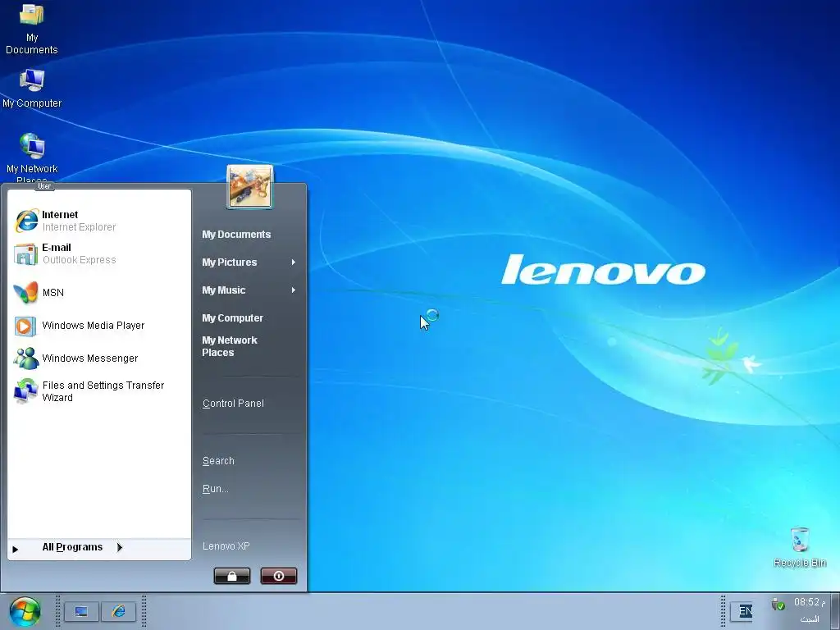
Task: Open My Network Places from Start menu
Action: (230, 346)
